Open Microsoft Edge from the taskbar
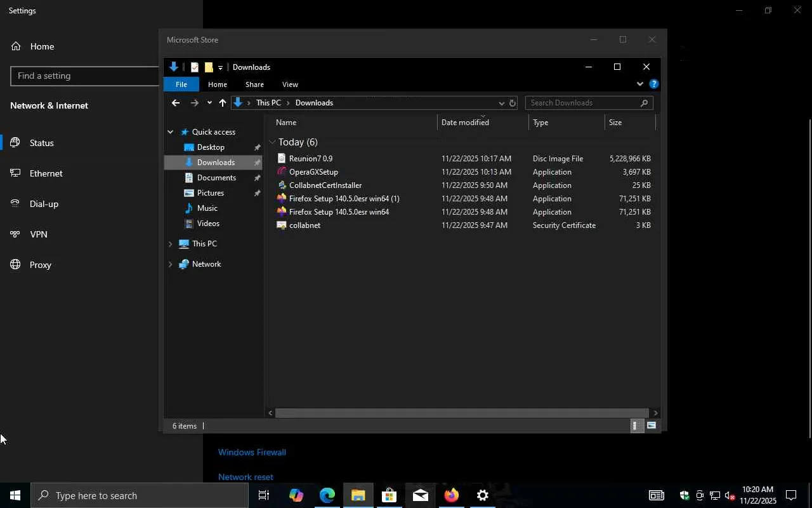The width and height of the screenshot is (812, 508). point(327,495)
